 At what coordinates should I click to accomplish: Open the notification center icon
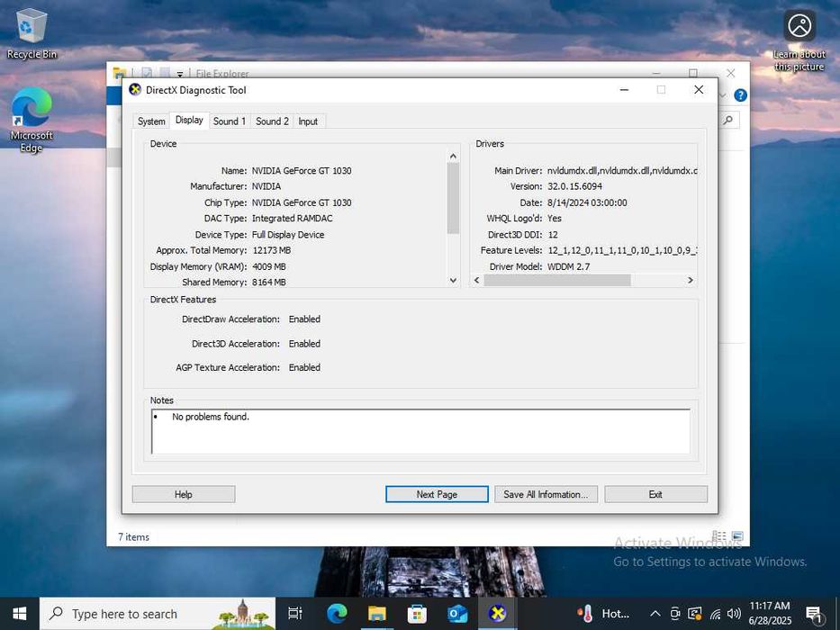pos(814,614)
